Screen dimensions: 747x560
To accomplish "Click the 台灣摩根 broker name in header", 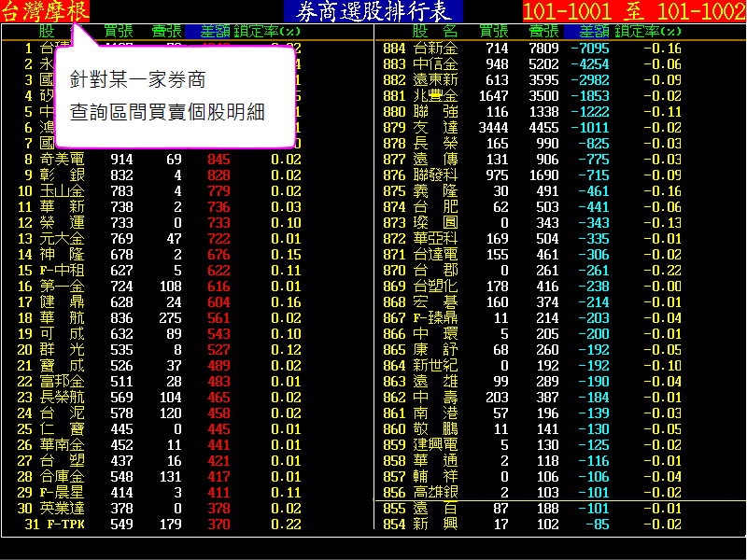I will (46, 11).
